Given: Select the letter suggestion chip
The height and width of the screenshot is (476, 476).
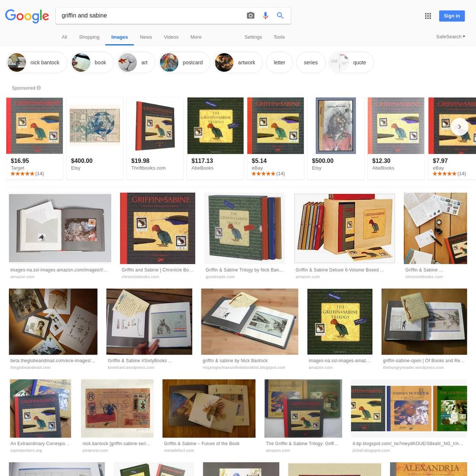Looking at the screenshot, I should click(279, 62).
